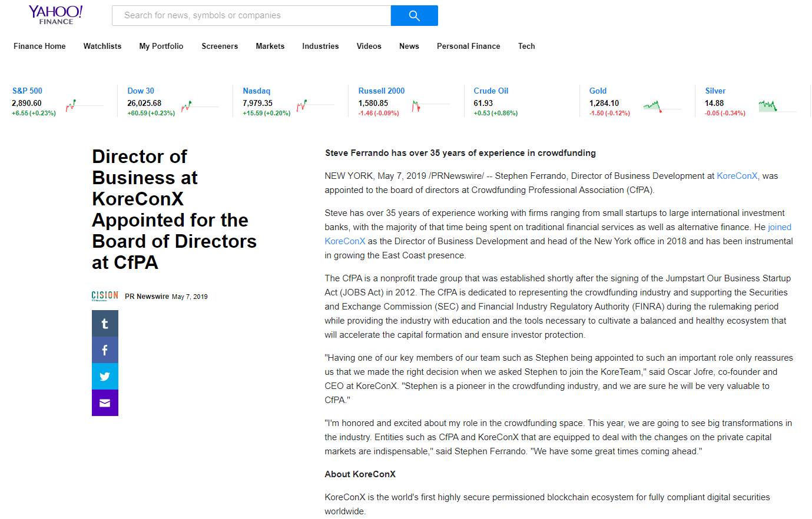812x519 pixels.
Task: Open the Tech section
Action: point(526,46)
